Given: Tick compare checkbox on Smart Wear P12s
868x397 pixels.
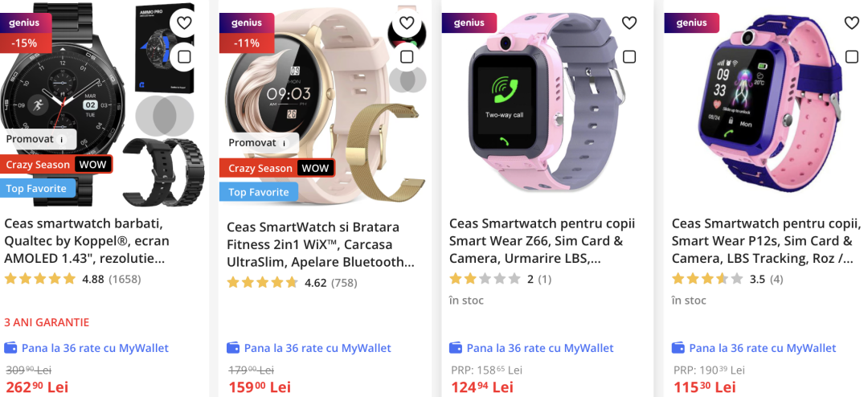Looking at the screenshot, I should pos(852,56).
